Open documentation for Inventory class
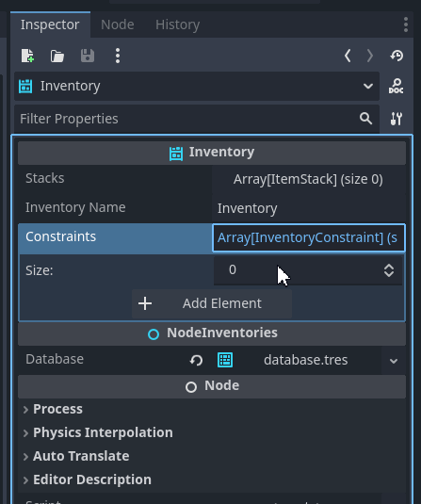 (396, 86)
